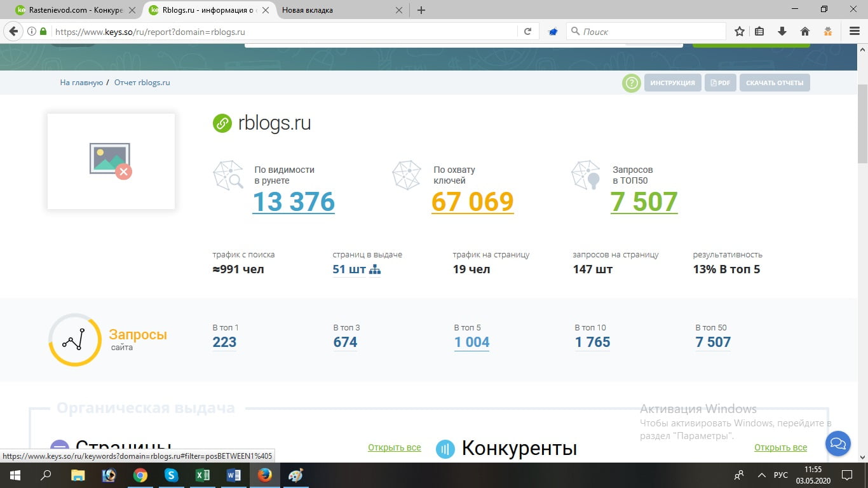Click the missing-image site thumbnail

tap(111, 161)
